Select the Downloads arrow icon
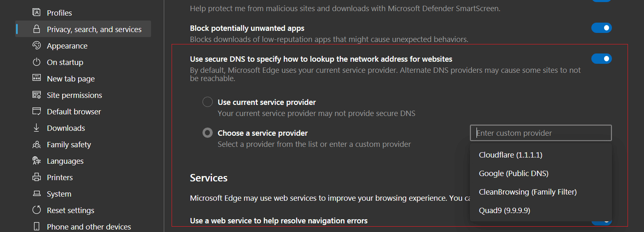Viewport: 644px width, 232px height. tap(37, 128)
